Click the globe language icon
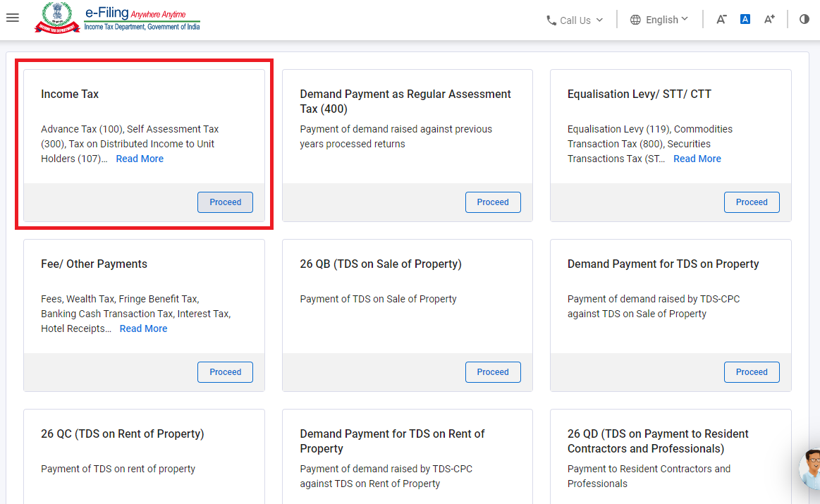Viewport: 820px width, 504px height. click(x=635, y=20)
